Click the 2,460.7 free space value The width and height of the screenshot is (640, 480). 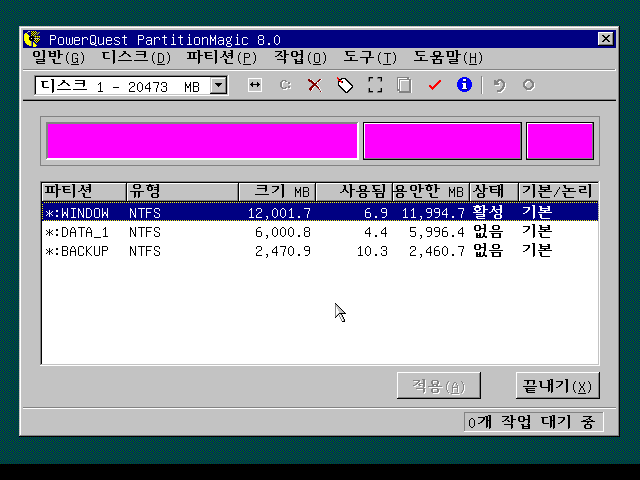point(437,251)
